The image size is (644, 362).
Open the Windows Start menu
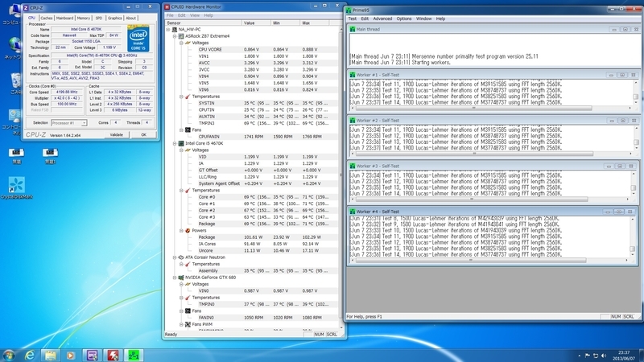pyautogui.click(x=9, y=355)
